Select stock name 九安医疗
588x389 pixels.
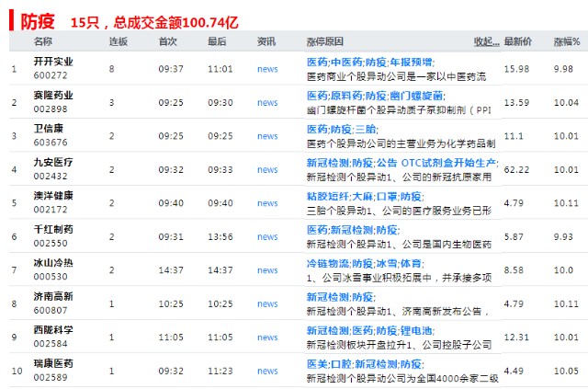[x=53, y=162]
